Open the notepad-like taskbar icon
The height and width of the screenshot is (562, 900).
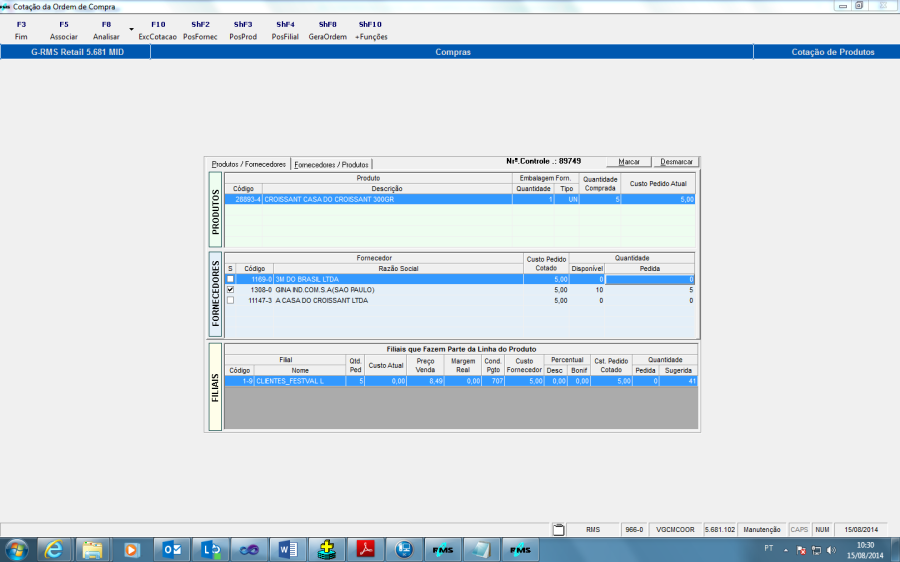coord(482,550)
